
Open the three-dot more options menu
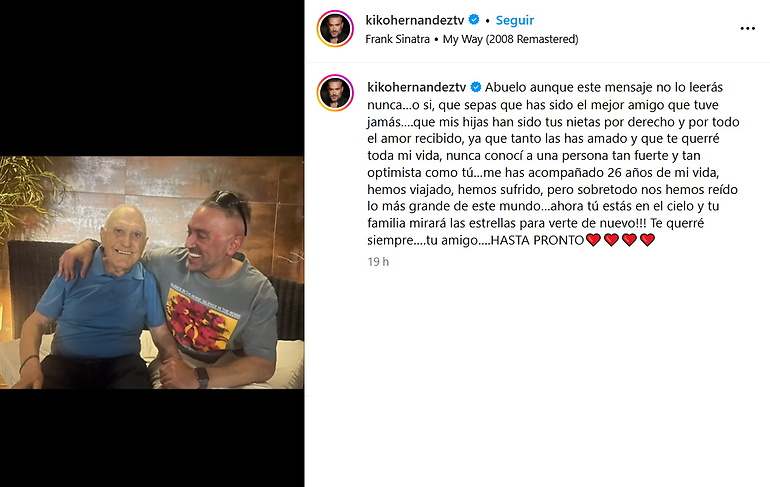coord(747,28)
